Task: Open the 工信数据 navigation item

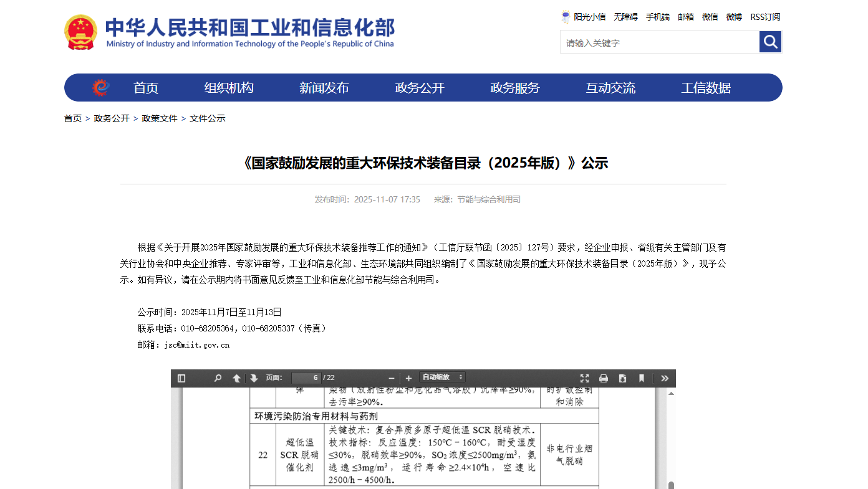Action: [705, 88]
